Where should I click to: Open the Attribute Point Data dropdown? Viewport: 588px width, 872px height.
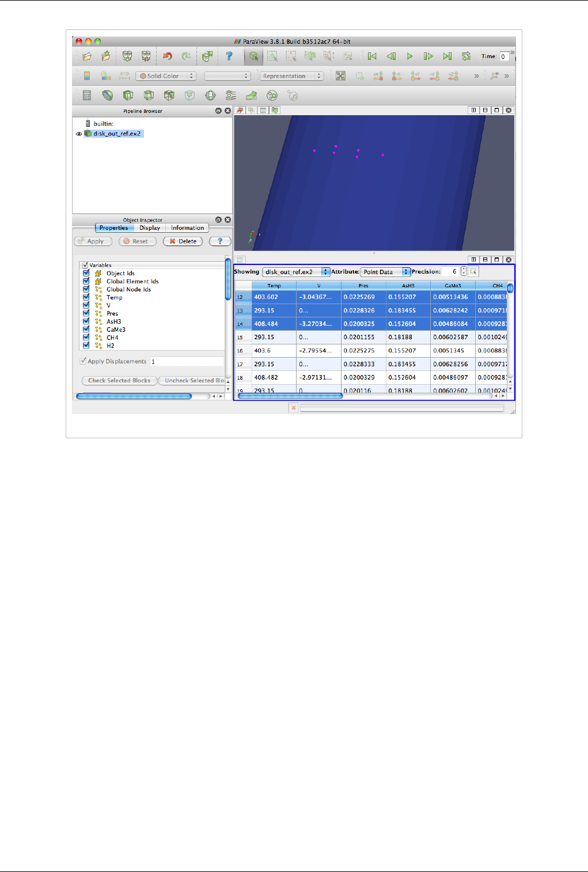(x=385, y=272)
